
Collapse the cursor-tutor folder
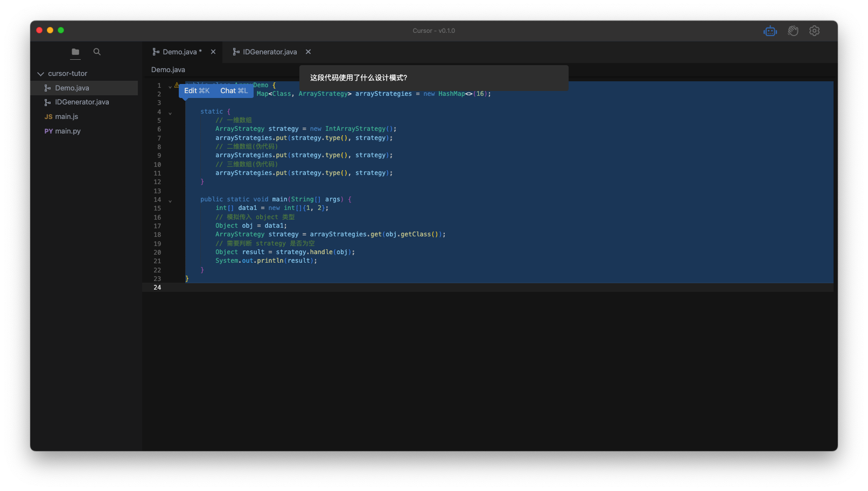(41, 74)
